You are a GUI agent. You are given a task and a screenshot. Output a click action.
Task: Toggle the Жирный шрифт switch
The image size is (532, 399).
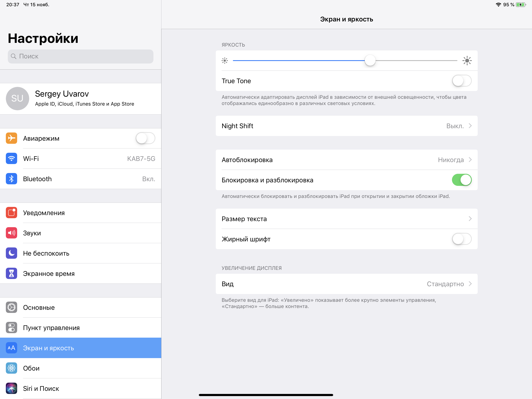(461, 239)
